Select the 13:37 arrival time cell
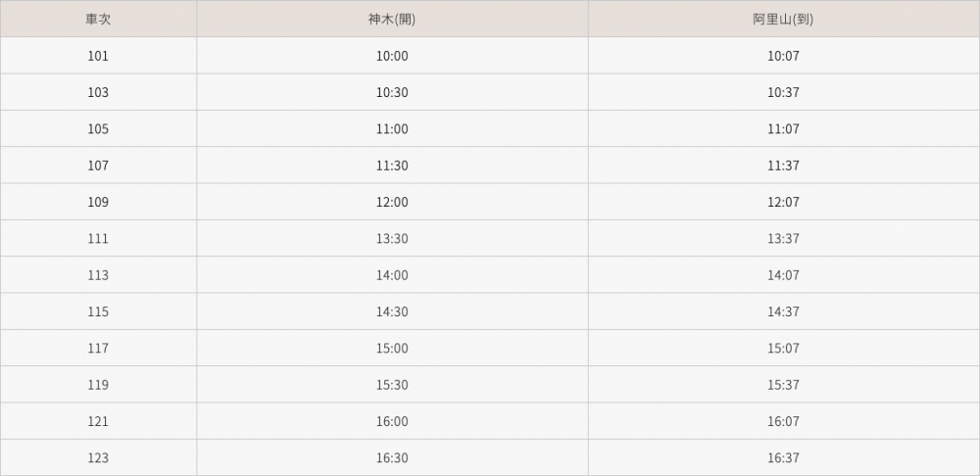 [x=783, y=239]
